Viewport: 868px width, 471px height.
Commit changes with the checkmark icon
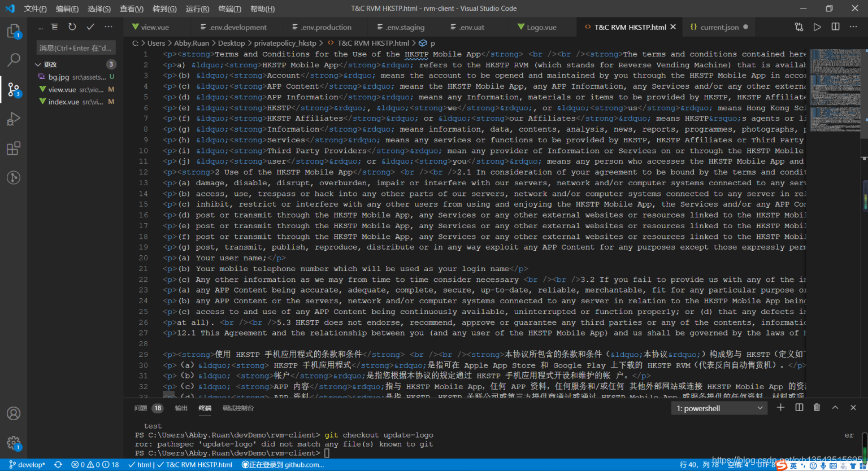pos(90,27)
